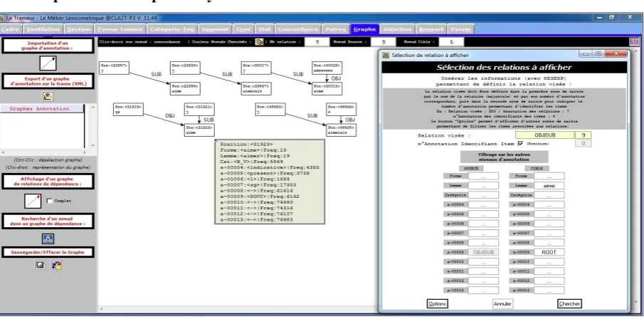Screen dimensions: 644x319
Task: Click the CIBLE a-00009 field containing ROOT
Action: point(549,252)
